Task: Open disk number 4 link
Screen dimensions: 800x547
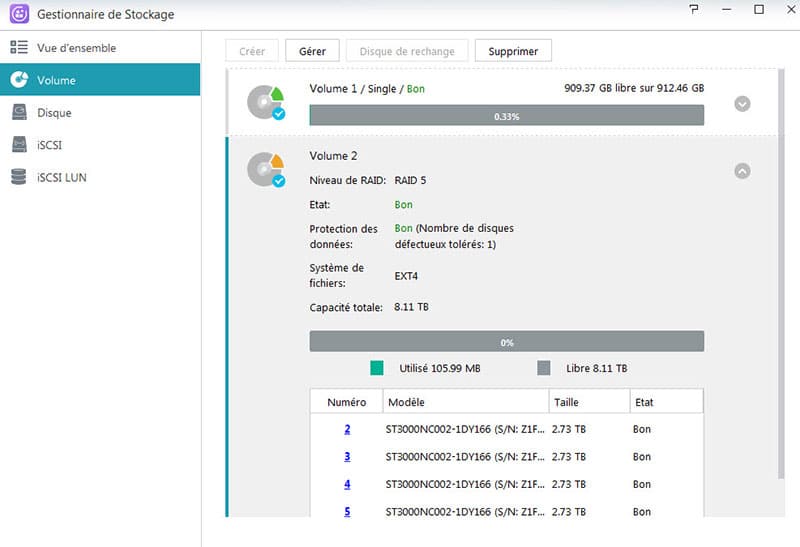Action: 347,484
